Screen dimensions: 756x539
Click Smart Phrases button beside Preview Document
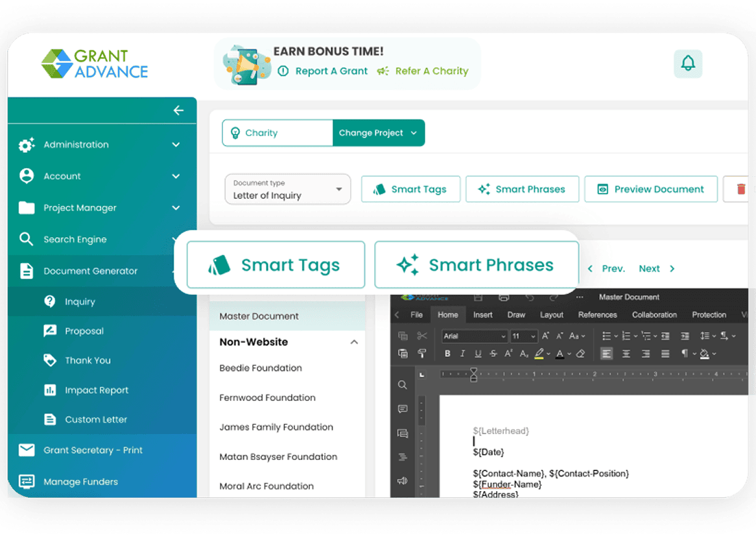(522, 189)
